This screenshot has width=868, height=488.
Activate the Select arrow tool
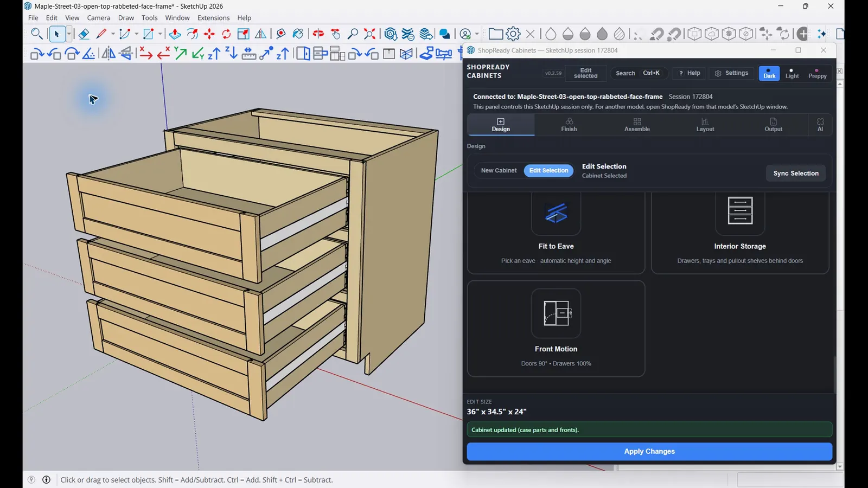(56, 34)
